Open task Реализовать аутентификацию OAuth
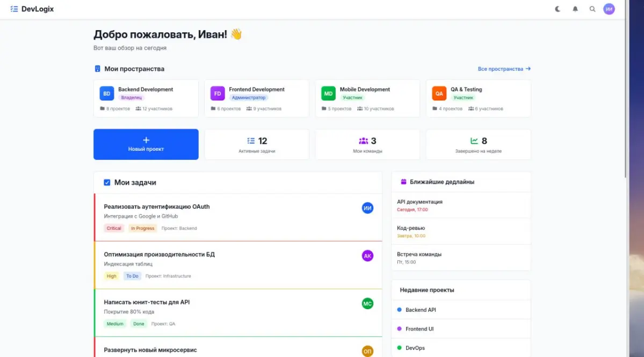 [156, 206]
